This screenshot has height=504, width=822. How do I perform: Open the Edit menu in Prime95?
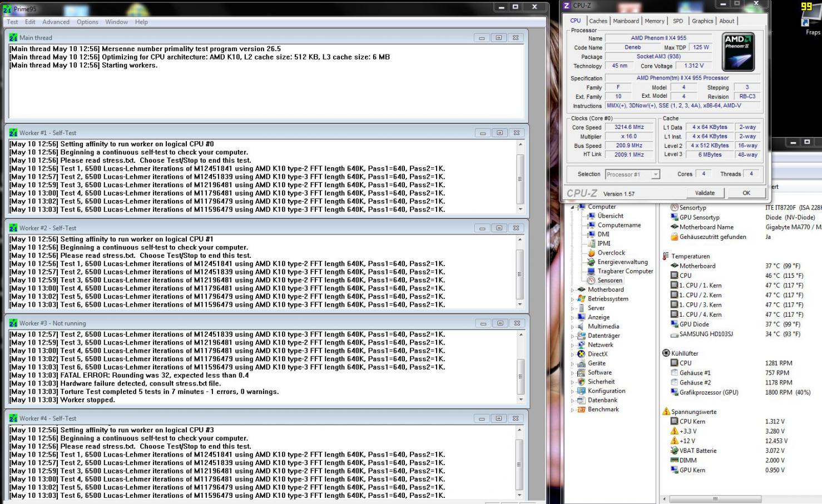30,22
